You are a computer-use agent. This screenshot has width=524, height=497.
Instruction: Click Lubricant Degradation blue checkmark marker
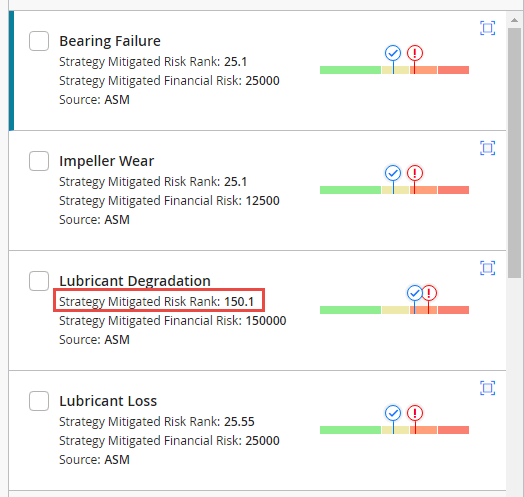pos(414,293)
